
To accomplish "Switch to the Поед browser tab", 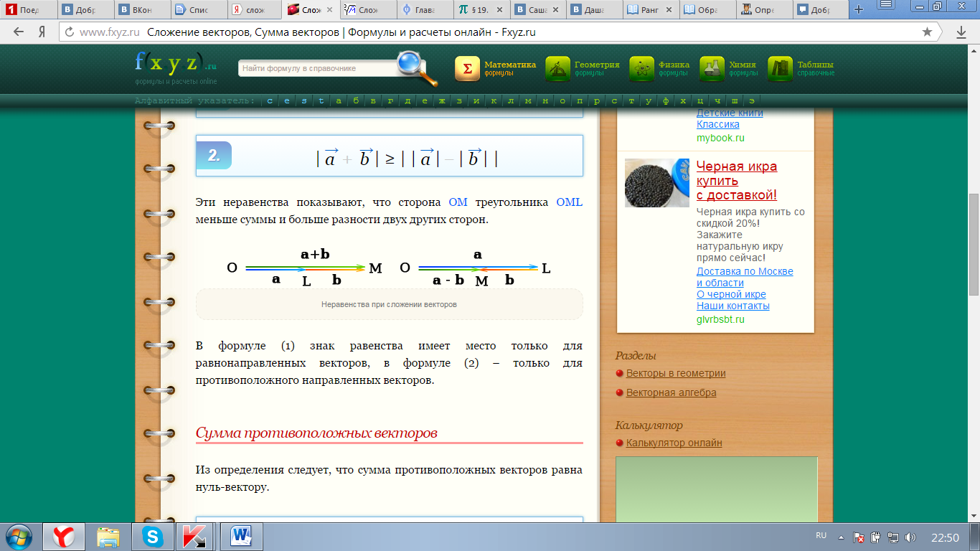I will pyautogui.click(x=29, y=10).
